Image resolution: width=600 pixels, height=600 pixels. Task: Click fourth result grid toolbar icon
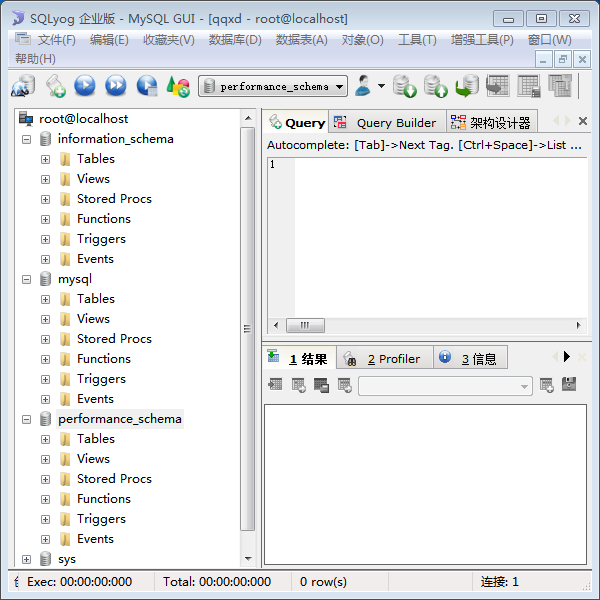pyautogui.click(x=345, y=385)
